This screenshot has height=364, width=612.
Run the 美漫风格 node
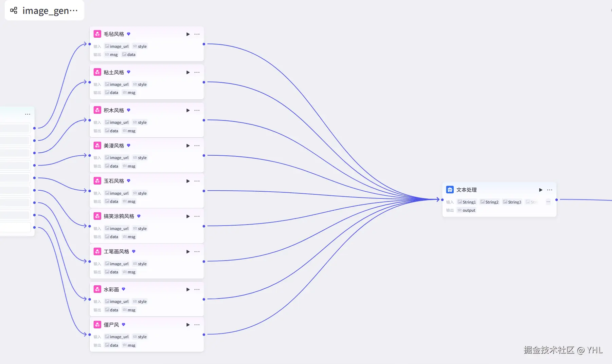(188, 146)
